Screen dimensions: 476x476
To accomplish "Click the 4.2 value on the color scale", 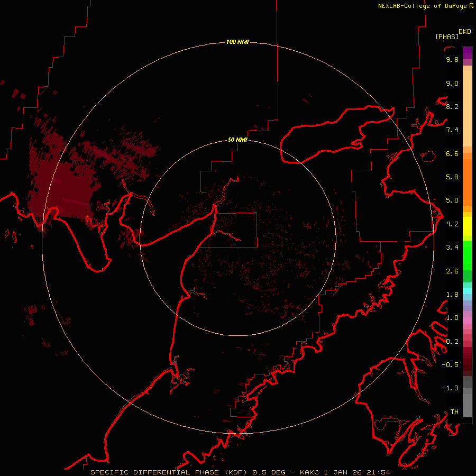I will pyautogui.click(x=452, y=224).
